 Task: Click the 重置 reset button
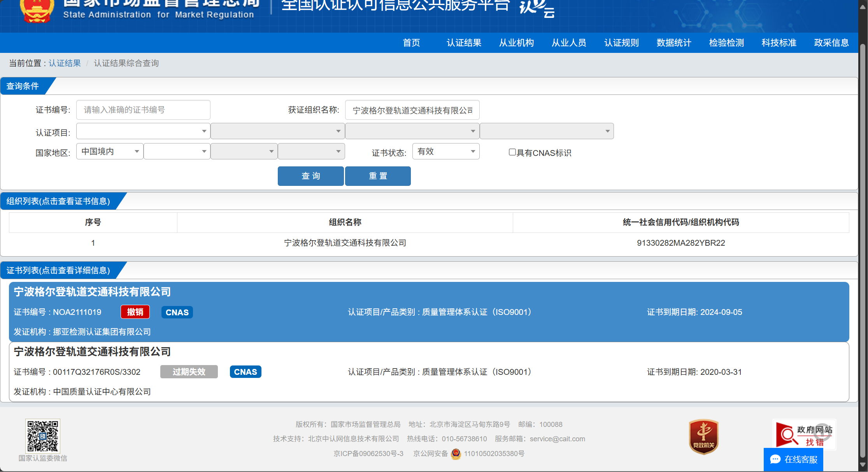point(378,176)
